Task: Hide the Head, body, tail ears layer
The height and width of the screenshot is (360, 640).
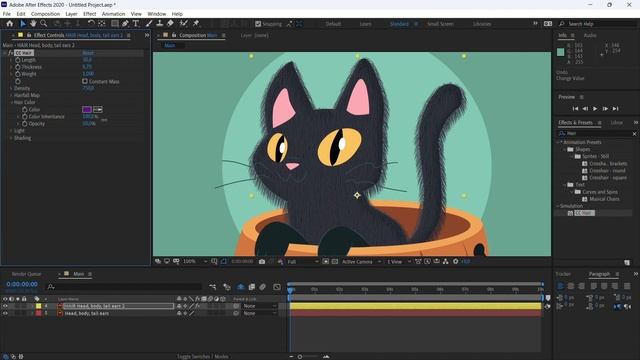Action: [5, 313]
